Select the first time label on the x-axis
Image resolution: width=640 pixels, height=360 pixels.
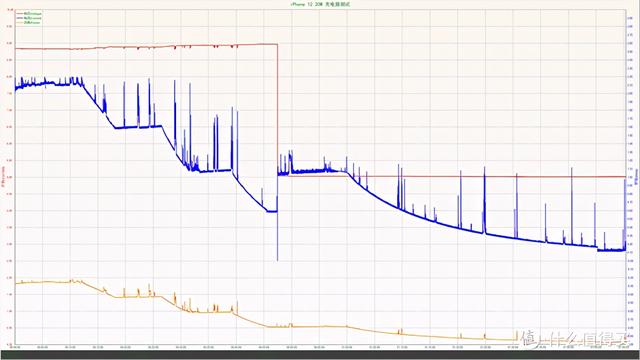pos(15,347)
